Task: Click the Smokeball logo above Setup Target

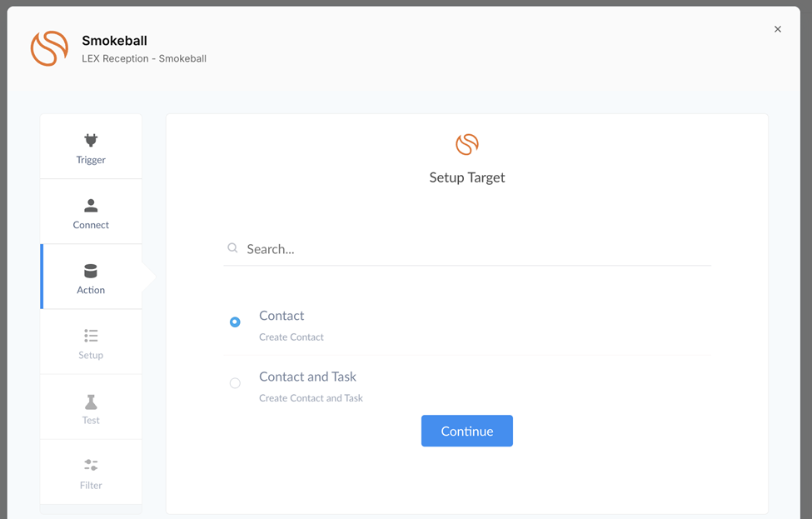Action: click(467, 144)
